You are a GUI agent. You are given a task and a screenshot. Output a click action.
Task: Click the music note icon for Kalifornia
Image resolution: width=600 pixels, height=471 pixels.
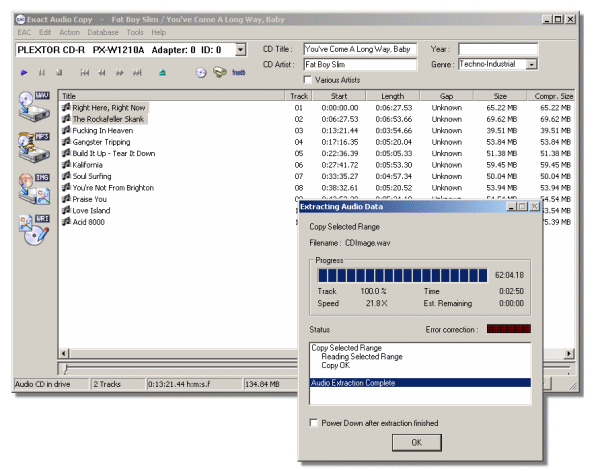(x=66, y=165)
